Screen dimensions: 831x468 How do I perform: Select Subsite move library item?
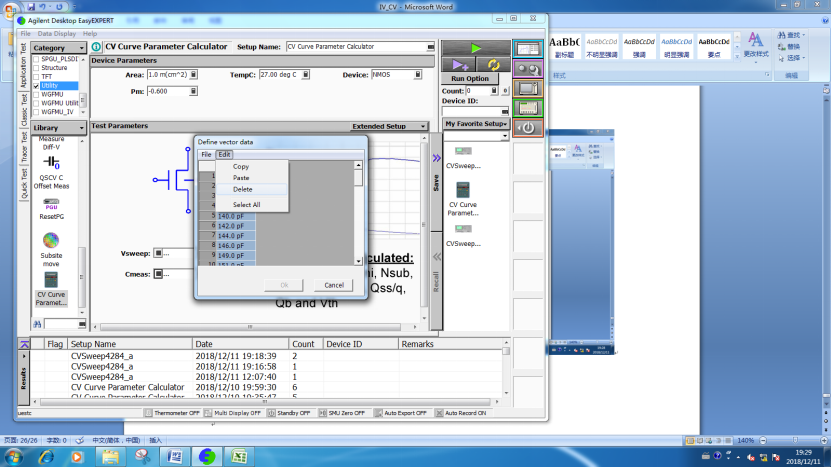click(51, 249)
